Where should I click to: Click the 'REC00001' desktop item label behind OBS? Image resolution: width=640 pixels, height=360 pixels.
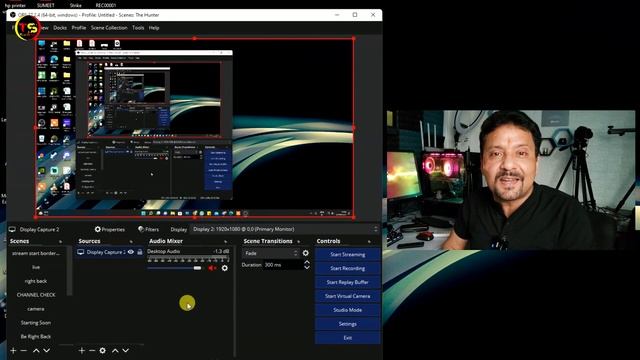106,5
